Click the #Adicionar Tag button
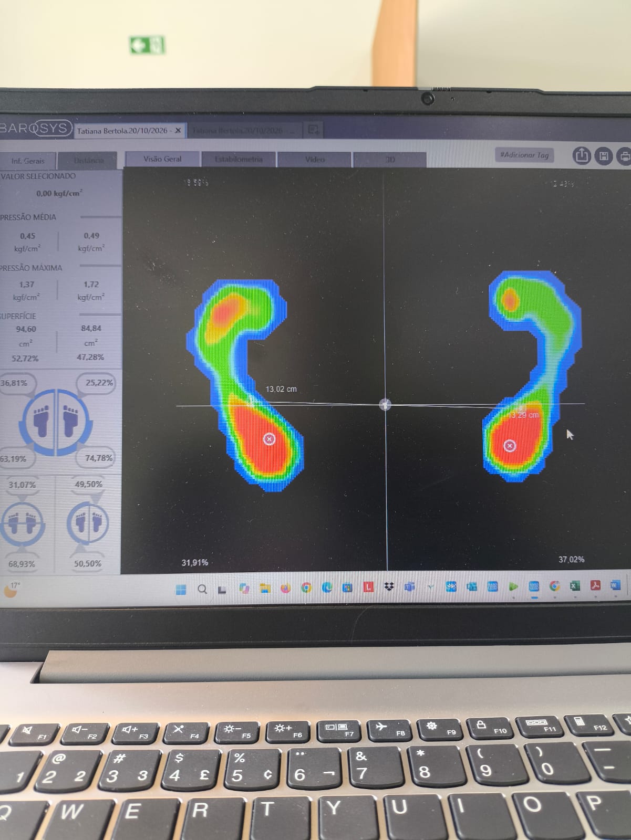Viewport: 631px width, 840px height. [x=524, y=155]
